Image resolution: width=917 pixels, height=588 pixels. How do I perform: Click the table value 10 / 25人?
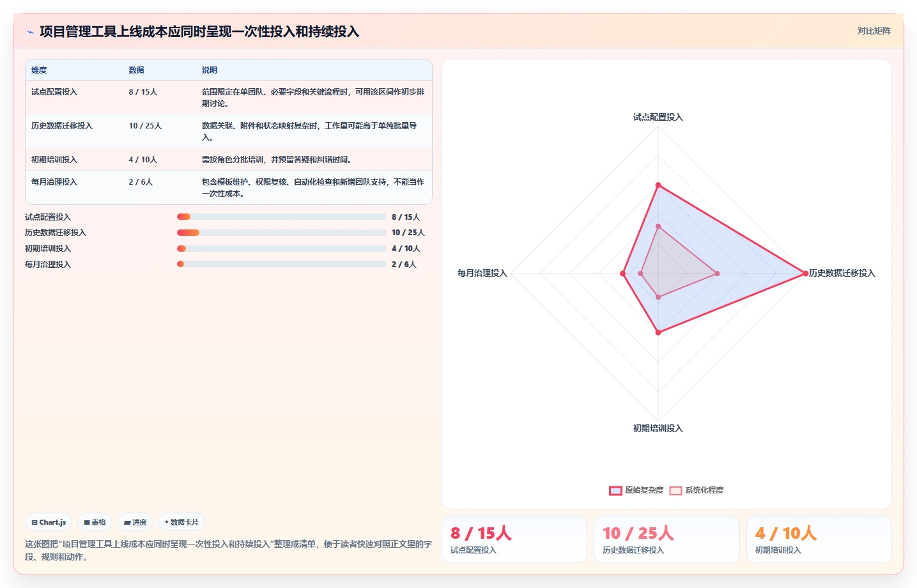click(x=145, y=126)
